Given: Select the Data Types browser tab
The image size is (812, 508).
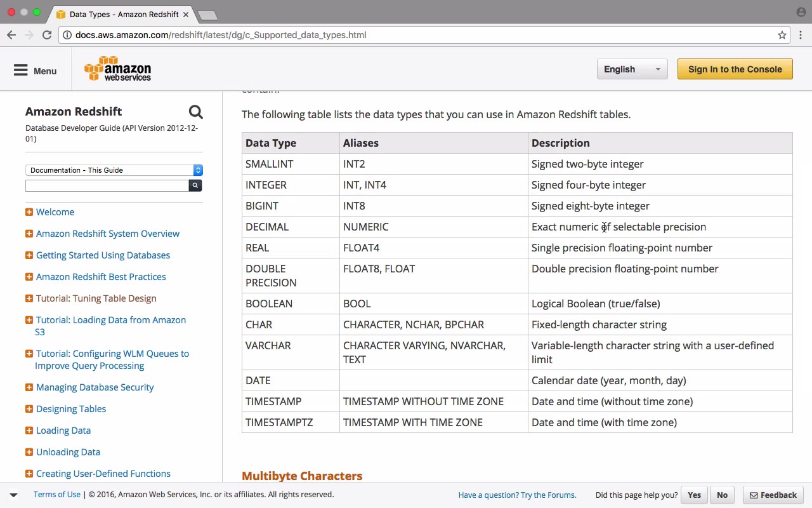Looking at the screenshot, I should point(124,14).
